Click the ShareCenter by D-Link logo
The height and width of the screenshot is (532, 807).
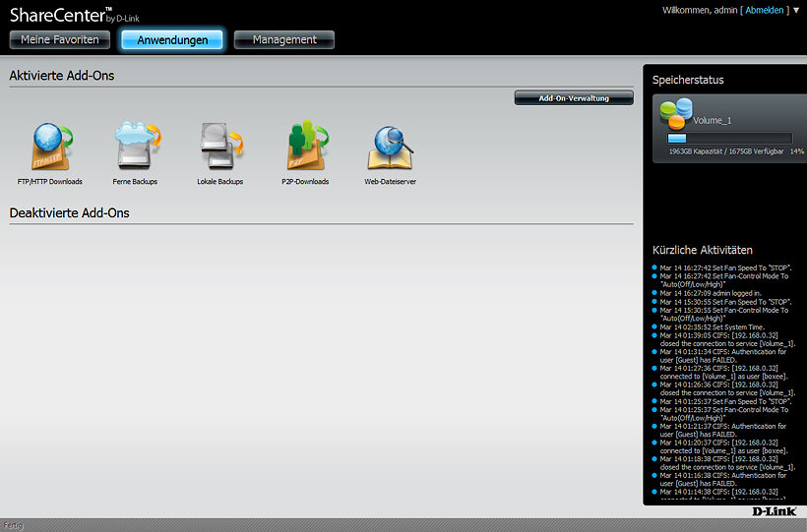(x=75, y=15)
